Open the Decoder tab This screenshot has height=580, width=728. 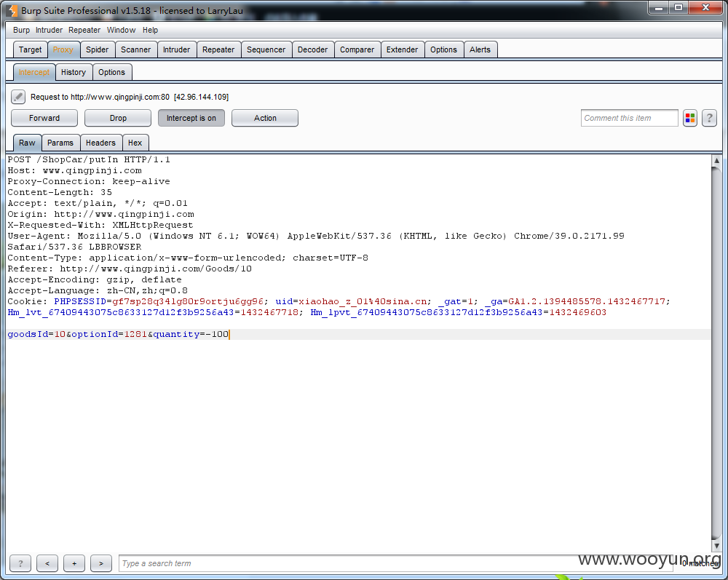click(x=312, y=49)
